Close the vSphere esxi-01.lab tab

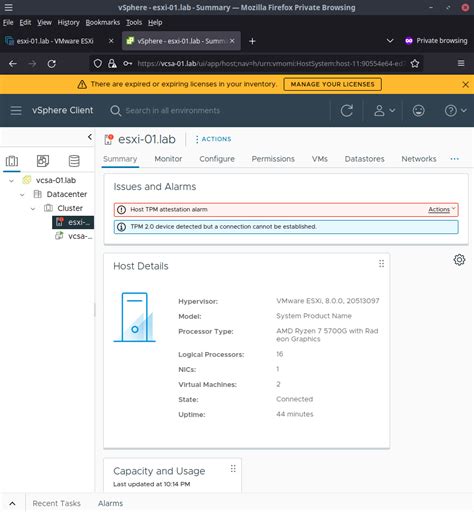232,41
